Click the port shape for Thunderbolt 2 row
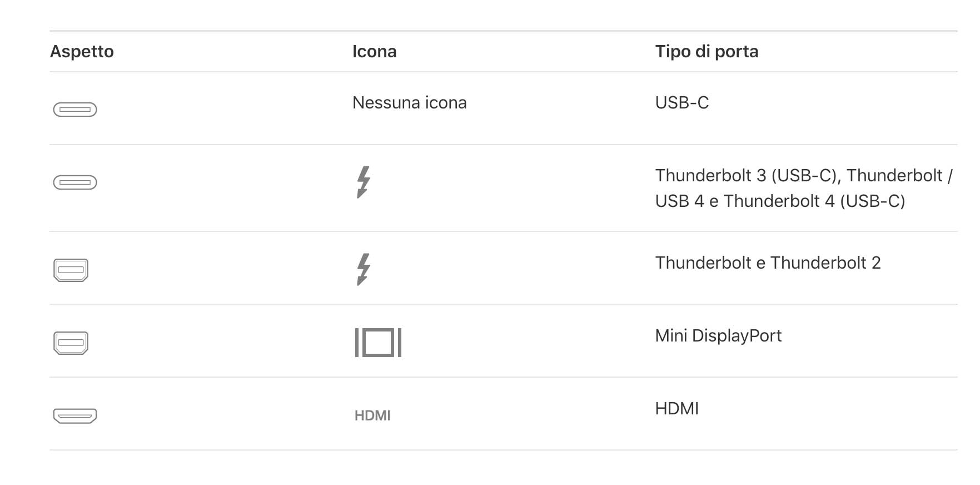Viewport: 980px width, 485px height. [71, 270]
